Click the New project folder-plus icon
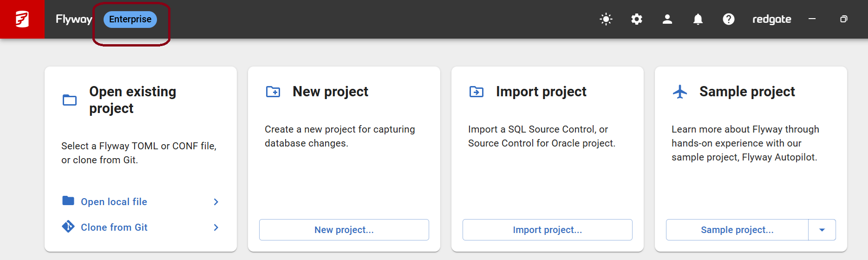Image resolution: width=868 pixels, height=260 pixels. click(273, 92)
